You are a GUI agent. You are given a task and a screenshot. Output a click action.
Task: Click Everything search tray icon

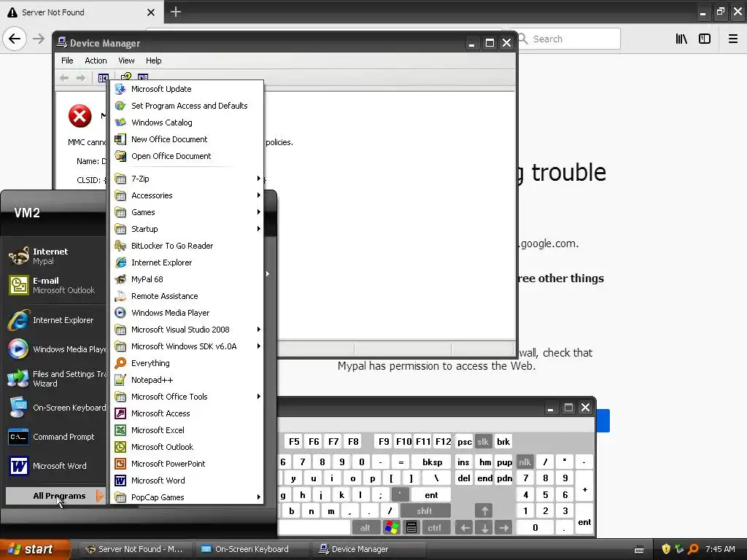click(693, 549)
